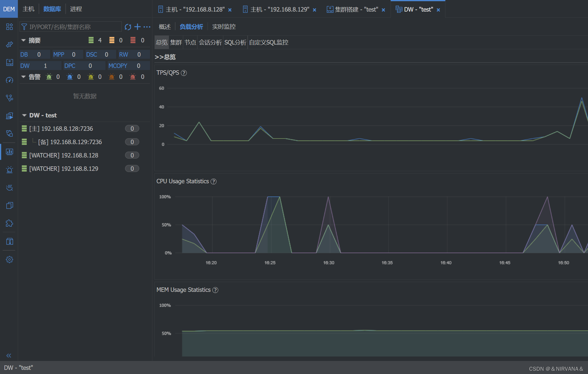
Task: Click the alarm bell sidebar icon
Action: click(10, 170)
